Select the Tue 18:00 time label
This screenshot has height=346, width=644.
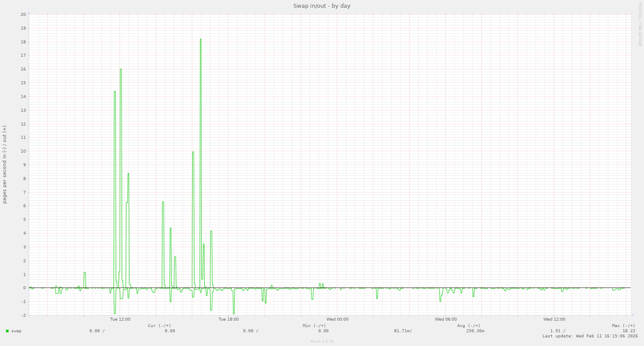(228, 319)
